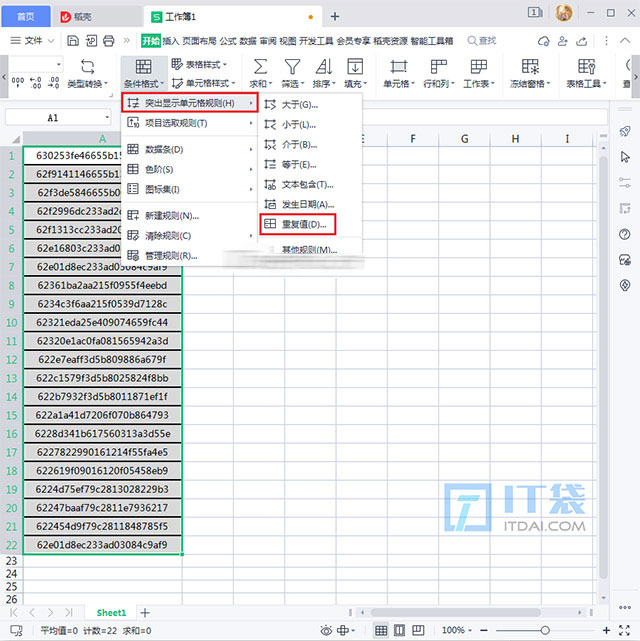Select 大于 greater than rule
This screenshot has height=641, width=640.
pyautogui.click(x=310, y=105)
